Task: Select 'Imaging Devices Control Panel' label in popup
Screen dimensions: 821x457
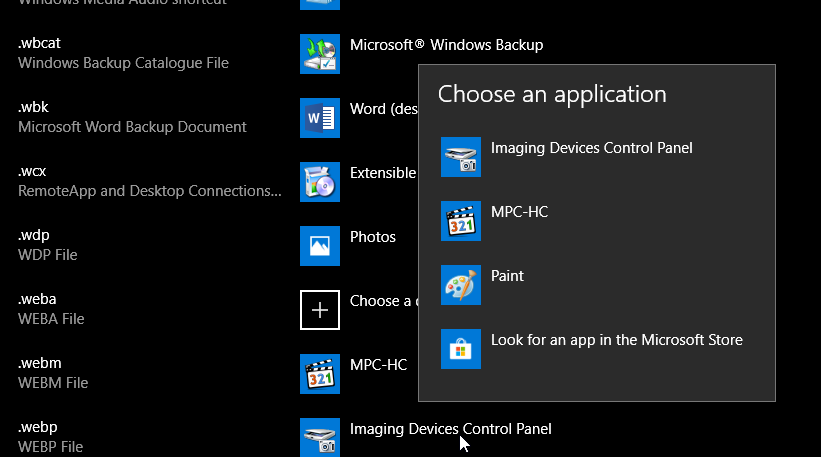Action: coord(592,149)
